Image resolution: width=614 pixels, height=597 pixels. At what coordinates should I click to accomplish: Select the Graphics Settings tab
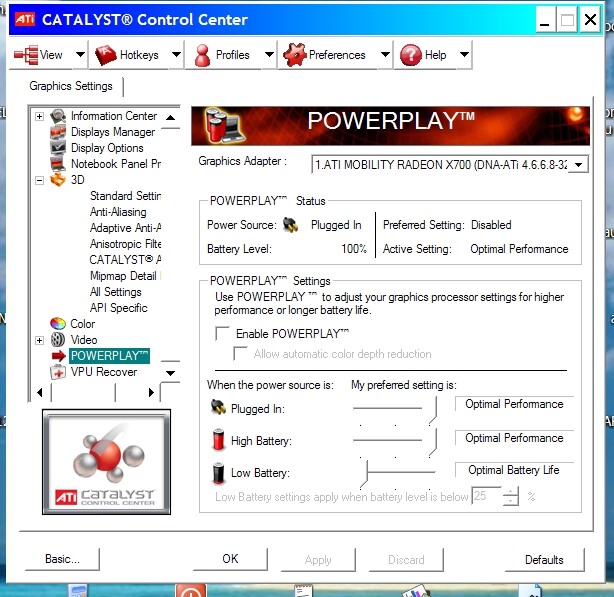[x=70, y=87]
